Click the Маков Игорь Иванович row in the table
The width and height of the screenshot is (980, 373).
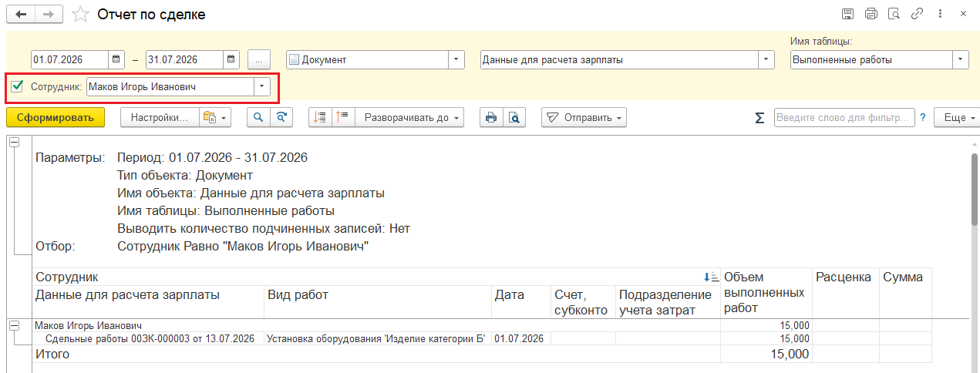click(x=376, y=325)
